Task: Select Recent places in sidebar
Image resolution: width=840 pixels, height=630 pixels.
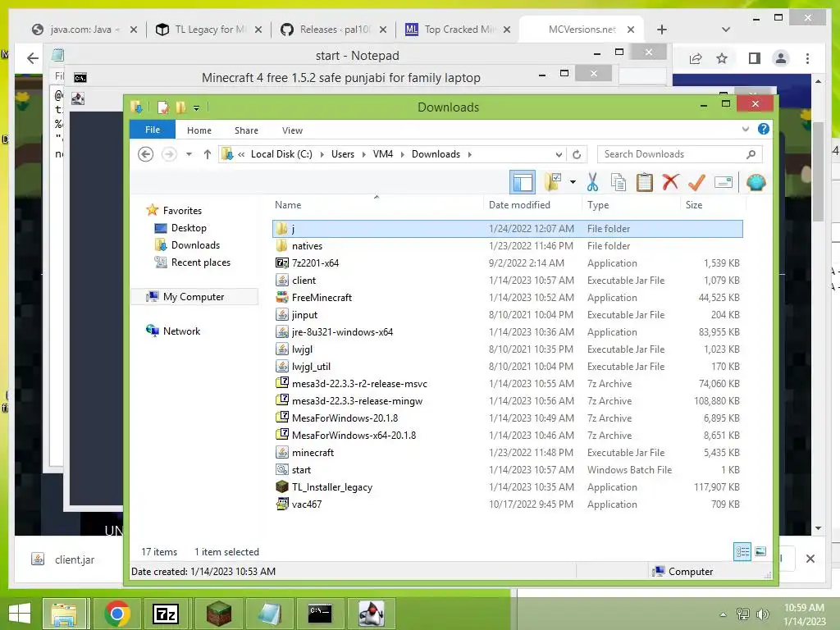Action: click(201, 262)
